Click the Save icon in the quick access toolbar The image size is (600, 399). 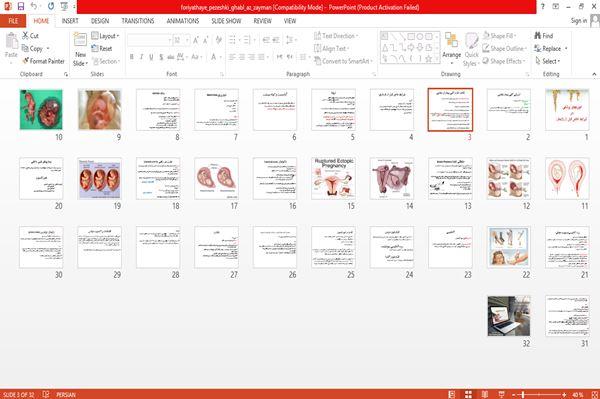(21, 7)
